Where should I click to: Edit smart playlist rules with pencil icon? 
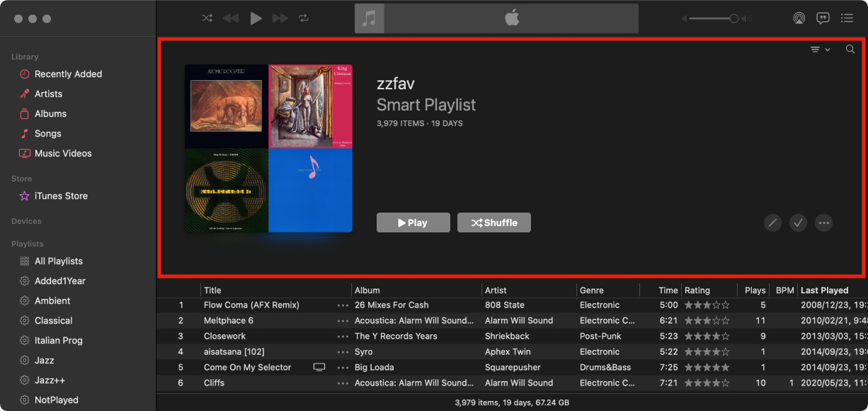click(x=773, y=223)
